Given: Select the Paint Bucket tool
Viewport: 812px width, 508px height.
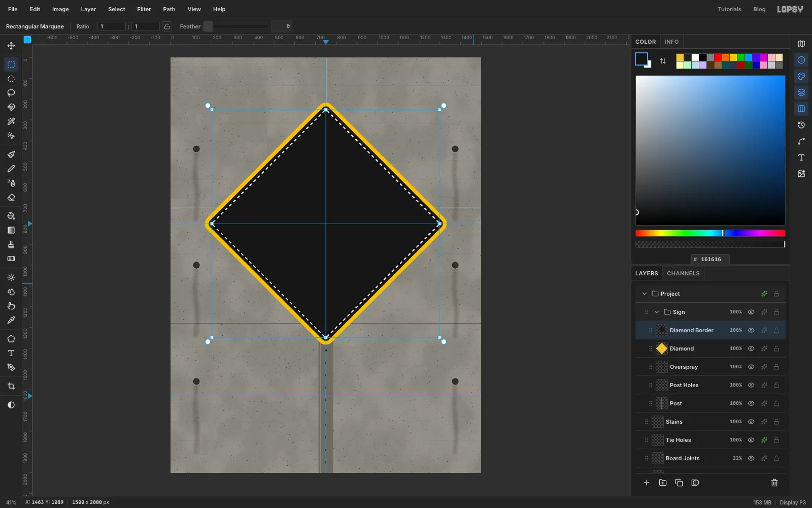Looking at the screenshot, I should pyautogui.click(x=11, y=216).
